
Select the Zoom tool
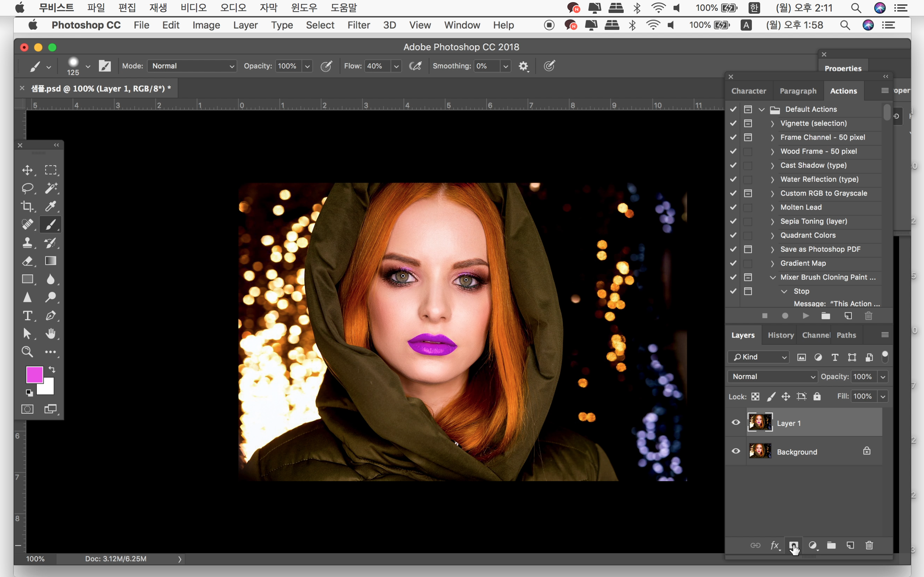click(27, 352)
